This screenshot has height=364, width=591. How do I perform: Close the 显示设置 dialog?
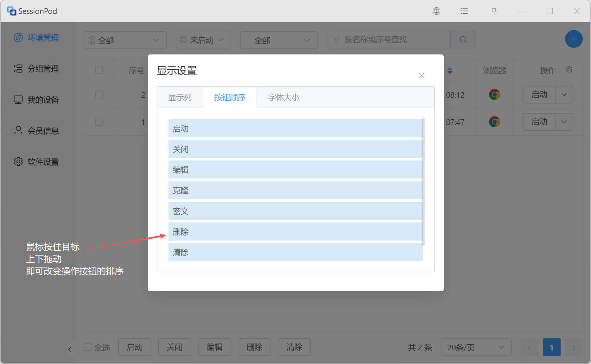(x=421, y=75)
